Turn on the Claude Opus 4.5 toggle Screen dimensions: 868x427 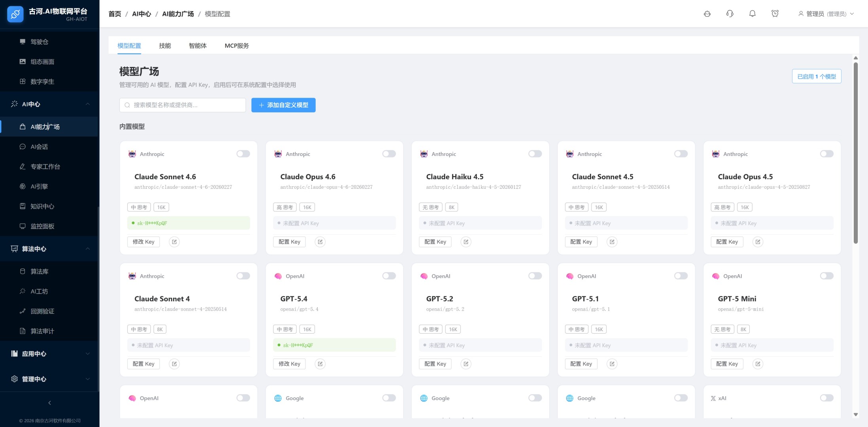pyautogui.click(x=826, y=154)
